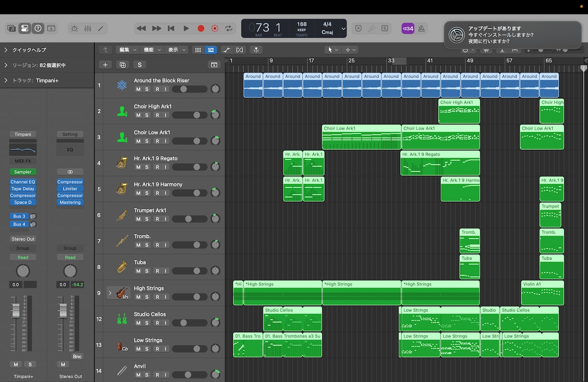Open the Sampler instrument plugin
588x382 pixels.
[23, 172]
